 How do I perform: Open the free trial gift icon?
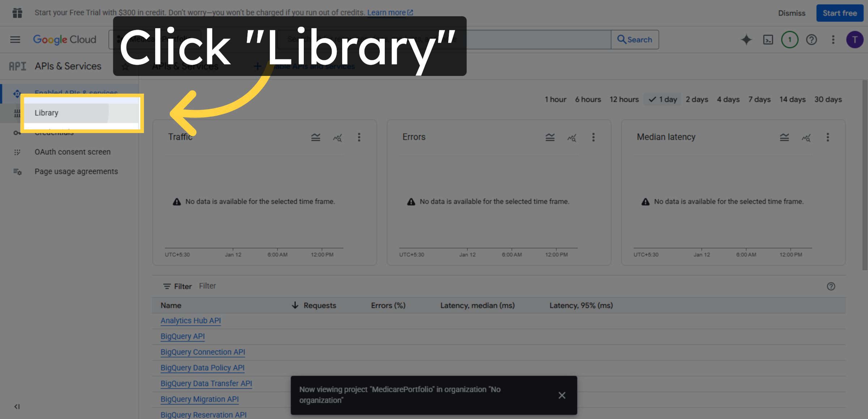tap(17, 12)
